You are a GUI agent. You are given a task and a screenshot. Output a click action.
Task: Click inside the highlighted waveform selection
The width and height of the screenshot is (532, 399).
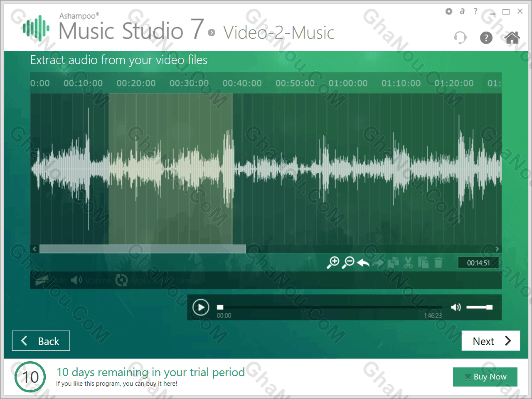(171, 169)
